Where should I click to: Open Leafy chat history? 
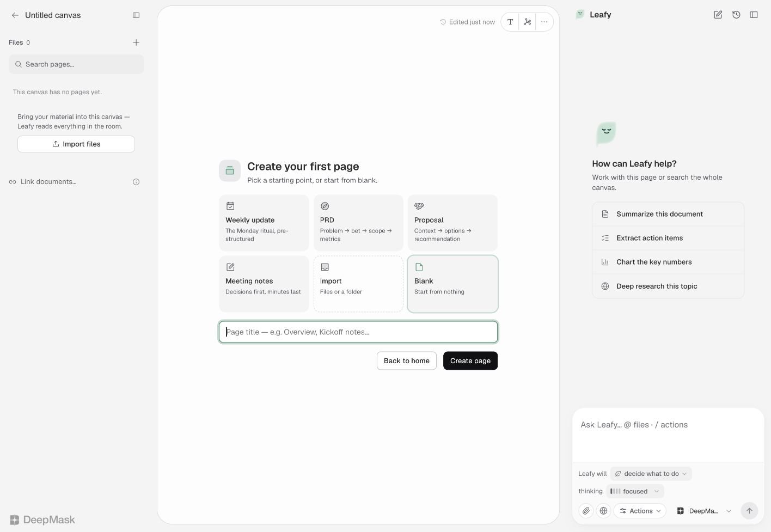click(x=736, y=15)
